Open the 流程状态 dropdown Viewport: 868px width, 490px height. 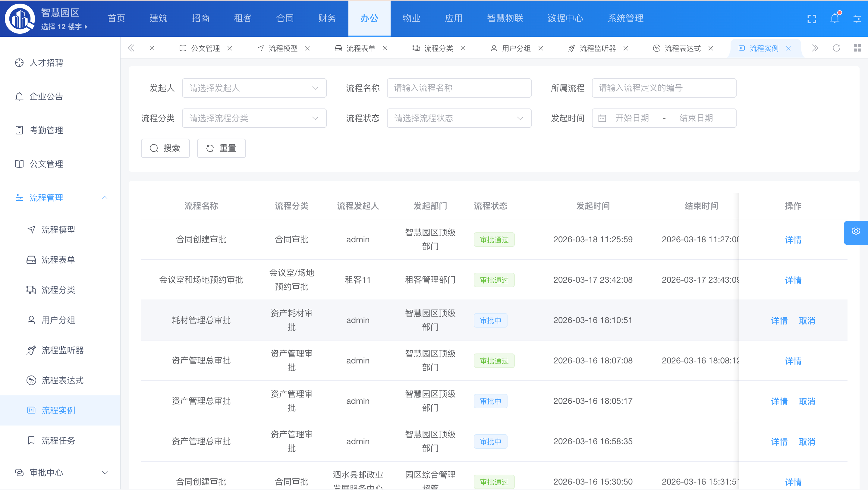click(459, 118)
